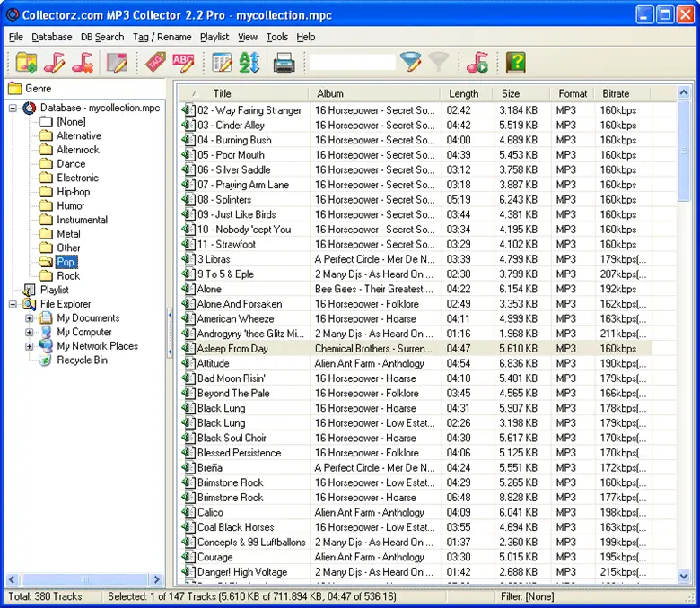This screenshot has height=608, width=700.
Task: Click the blue filter funnel icon
Action: tap(410, 62)
